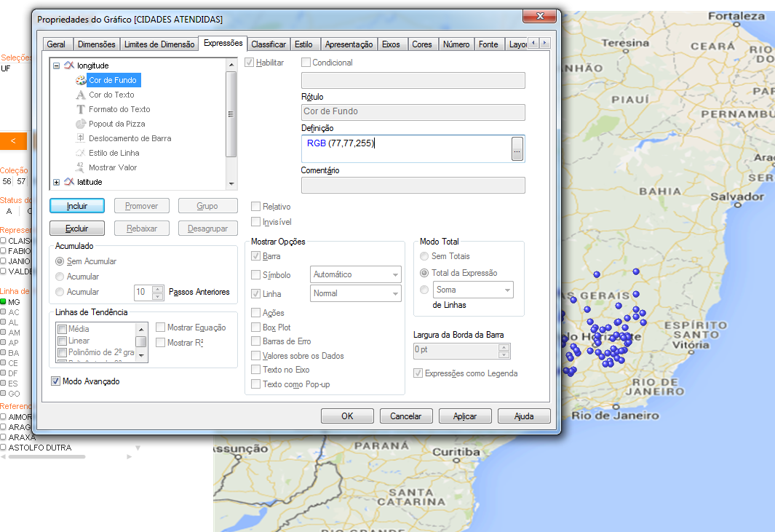Open the Símbolo Automático dropdown
This screenshot has width=775, height=532.
356,274
